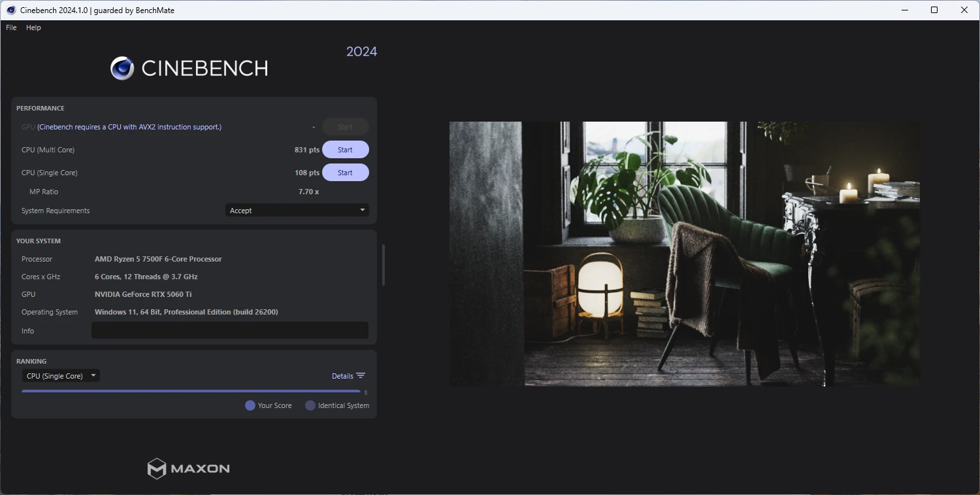Open the System Requirements Accept dropdown
The image size is (980, 495).
pyautogui.click(x=297, y=211)
